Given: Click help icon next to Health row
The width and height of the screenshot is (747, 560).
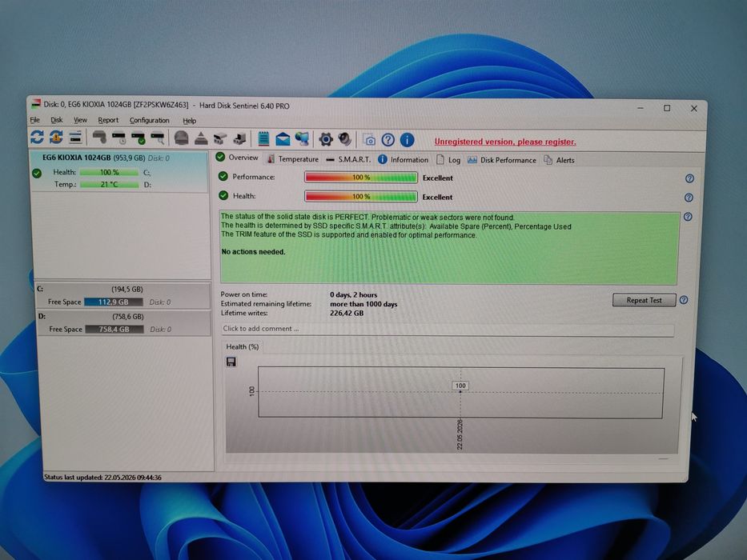Looking at the screenshot, I should coord(689,198).
